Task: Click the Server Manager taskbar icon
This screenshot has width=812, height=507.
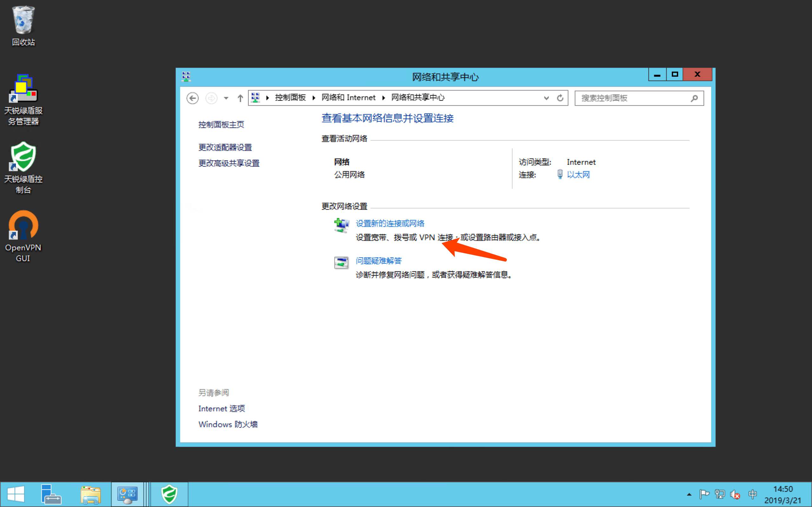Action: 51,495
